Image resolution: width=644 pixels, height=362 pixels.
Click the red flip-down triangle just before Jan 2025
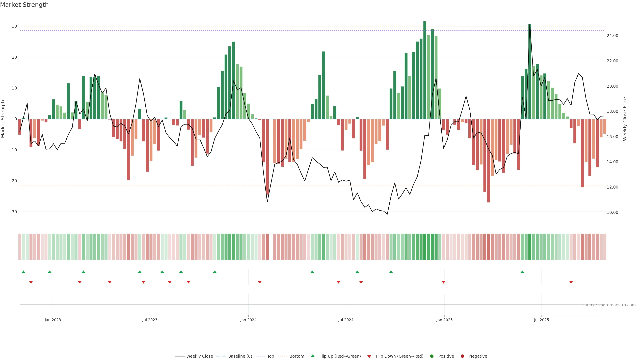pos(443,282)
